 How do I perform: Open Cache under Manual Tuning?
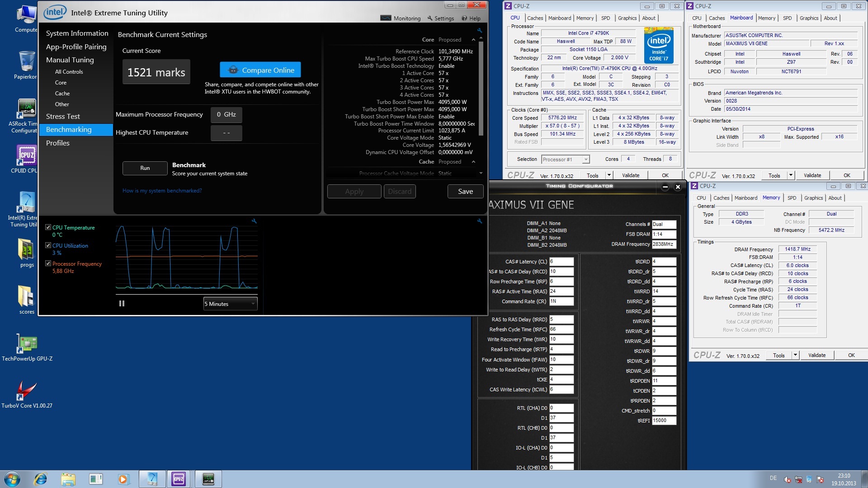(x=62, y=94)
